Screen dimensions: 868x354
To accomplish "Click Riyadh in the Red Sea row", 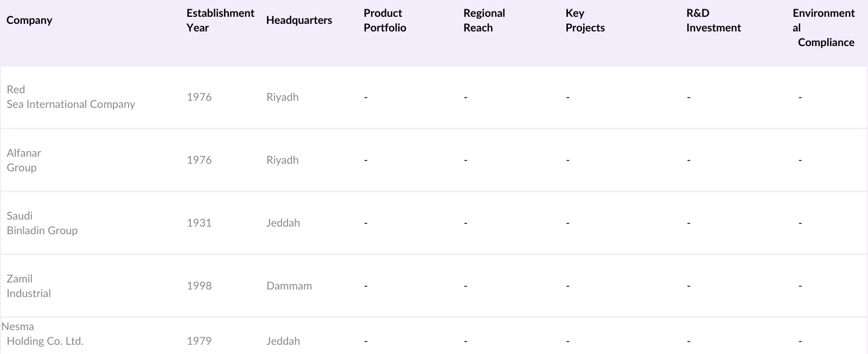I will coord(282,98).
